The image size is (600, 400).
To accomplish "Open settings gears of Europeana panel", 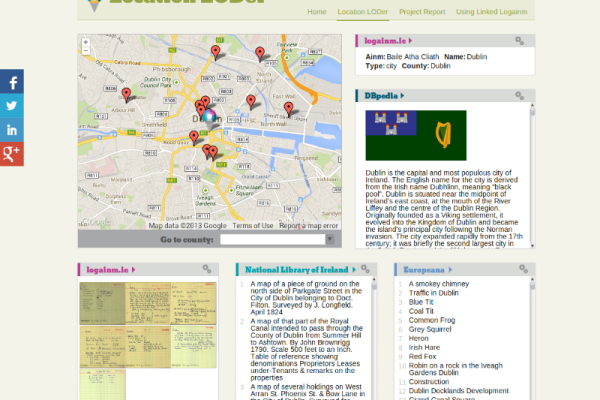I will [x=523, y=269].
